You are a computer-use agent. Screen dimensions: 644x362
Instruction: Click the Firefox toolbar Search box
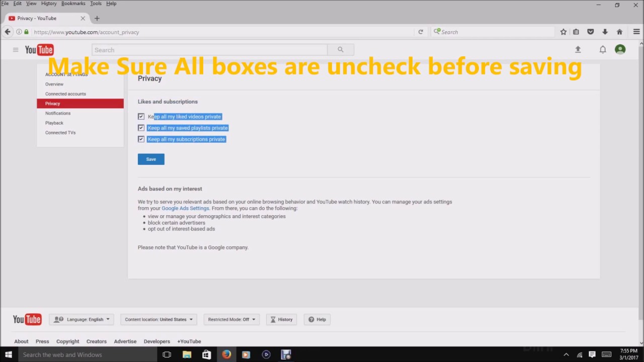(x=493, y=32)
